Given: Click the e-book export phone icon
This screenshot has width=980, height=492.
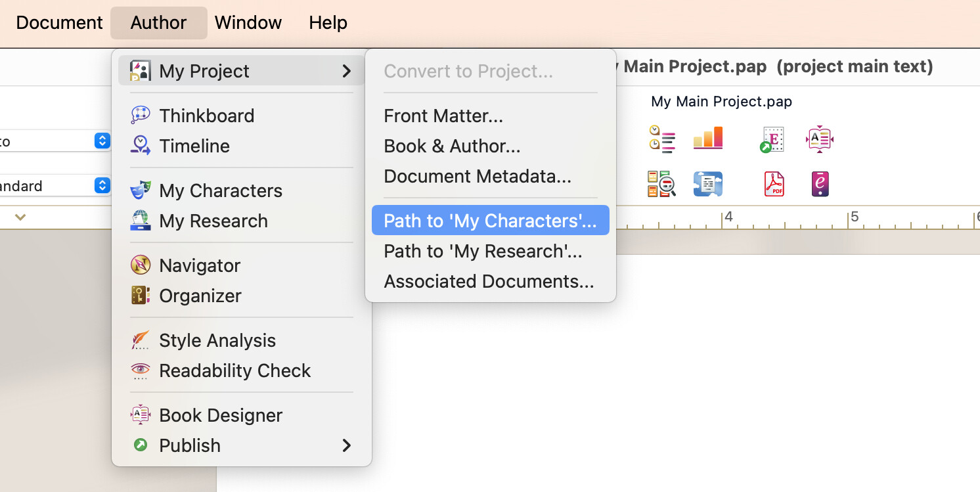Looking at the screenshot, I should coord(819,184).
